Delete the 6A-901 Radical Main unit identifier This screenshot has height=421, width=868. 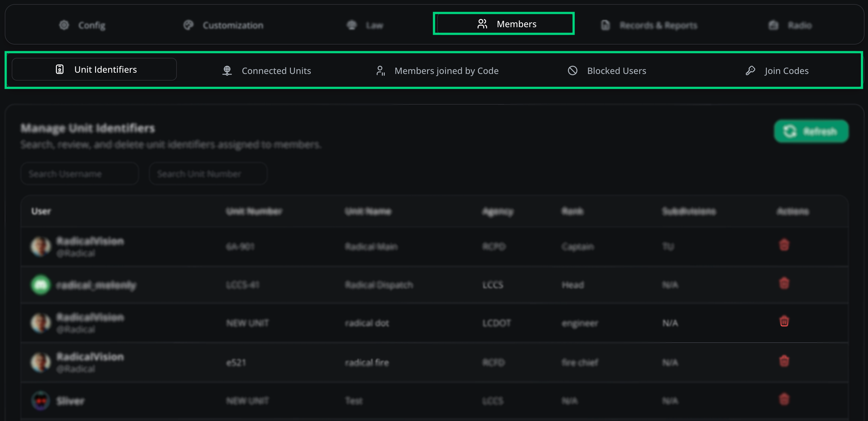click(x=784, y=245)
